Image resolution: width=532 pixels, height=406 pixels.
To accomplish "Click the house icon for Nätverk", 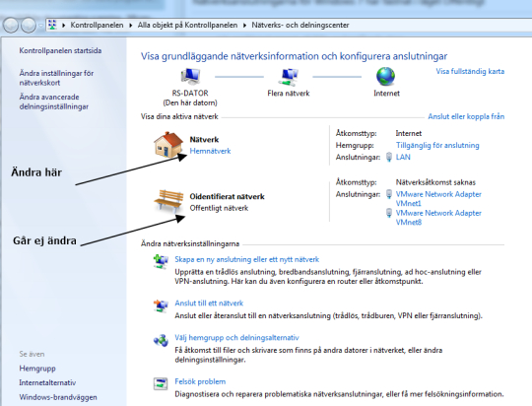I will [167, 145].
